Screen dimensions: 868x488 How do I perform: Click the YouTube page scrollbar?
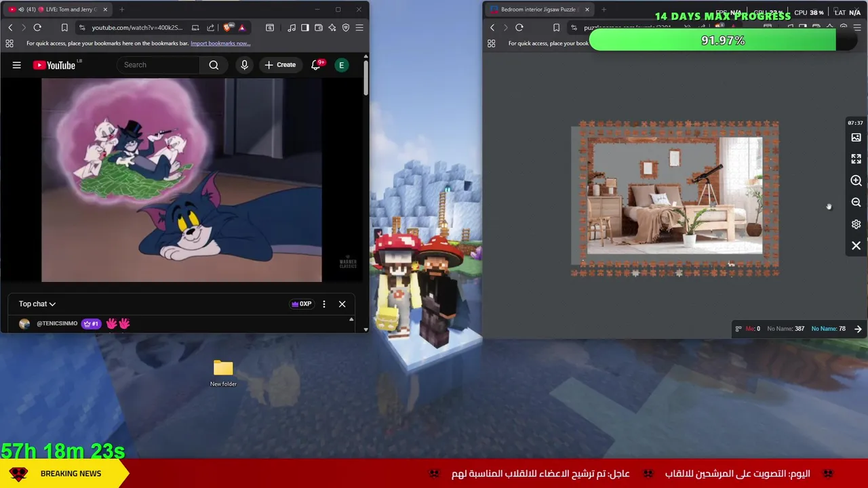click(366, 78)
